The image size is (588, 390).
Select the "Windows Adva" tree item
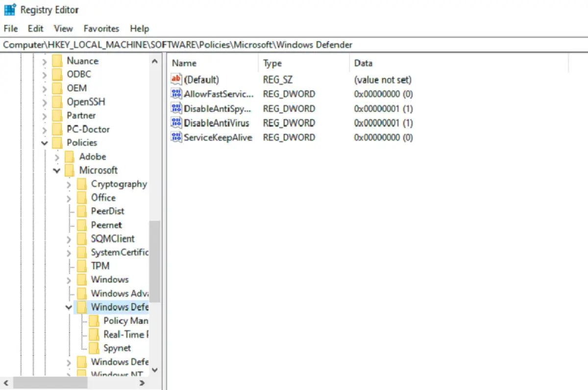pos(119,293)
